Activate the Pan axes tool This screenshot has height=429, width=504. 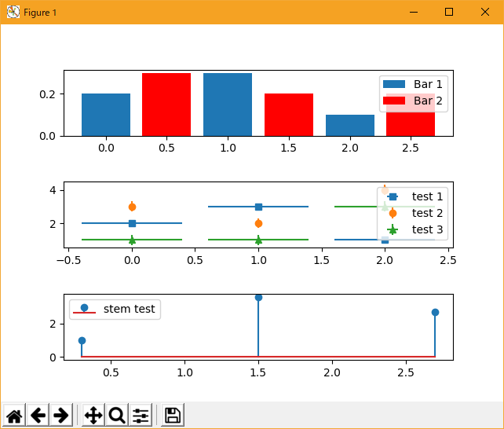[x=93, y=415]
